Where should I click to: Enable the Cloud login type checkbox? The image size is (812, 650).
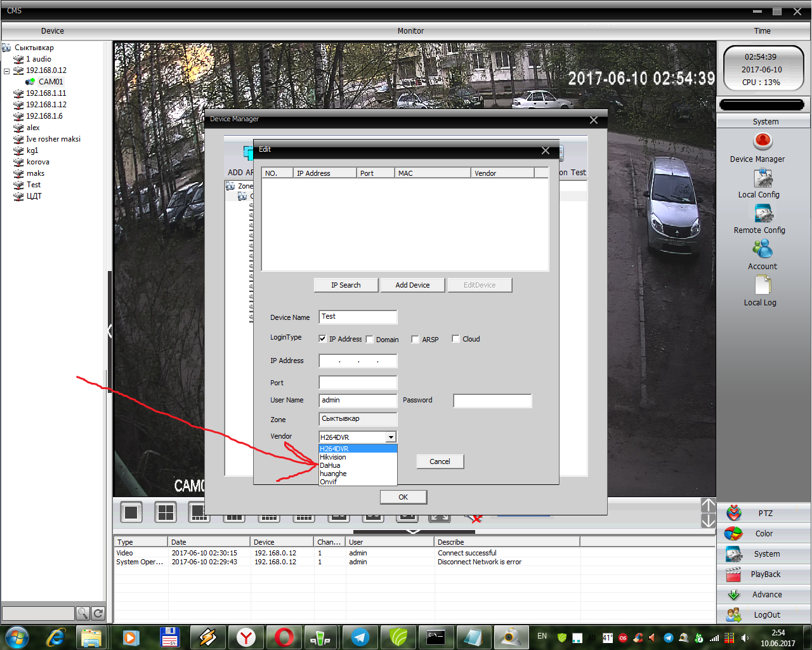tap(455, 339)
